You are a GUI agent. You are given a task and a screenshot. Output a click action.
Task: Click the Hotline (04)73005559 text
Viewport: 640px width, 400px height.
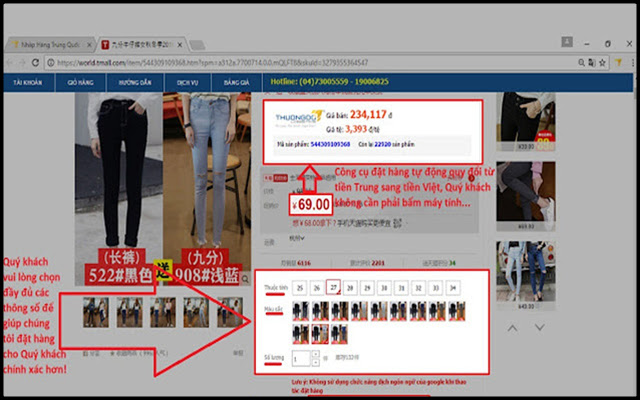329,82
